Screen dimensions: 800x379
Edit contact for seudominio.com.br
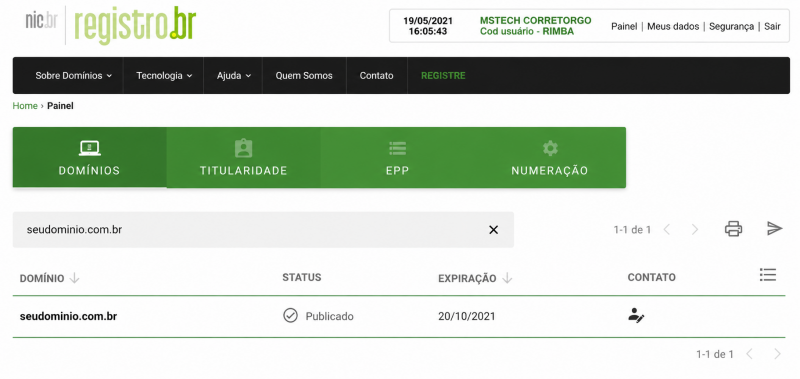click(x=636, y=315)
